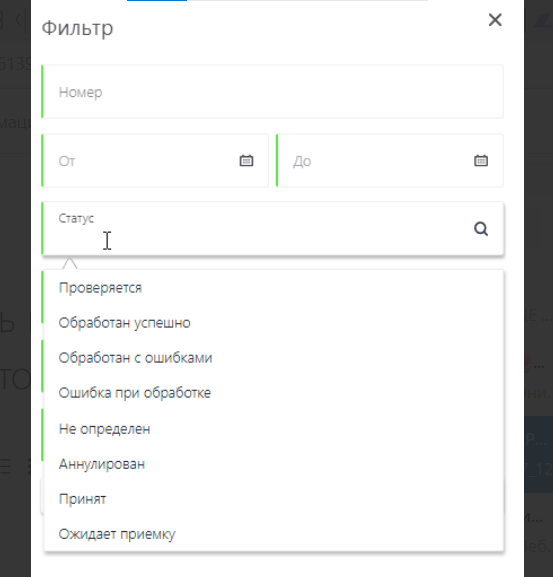
Task: Click the Фильтр dialog title
Action: point(77,28)
